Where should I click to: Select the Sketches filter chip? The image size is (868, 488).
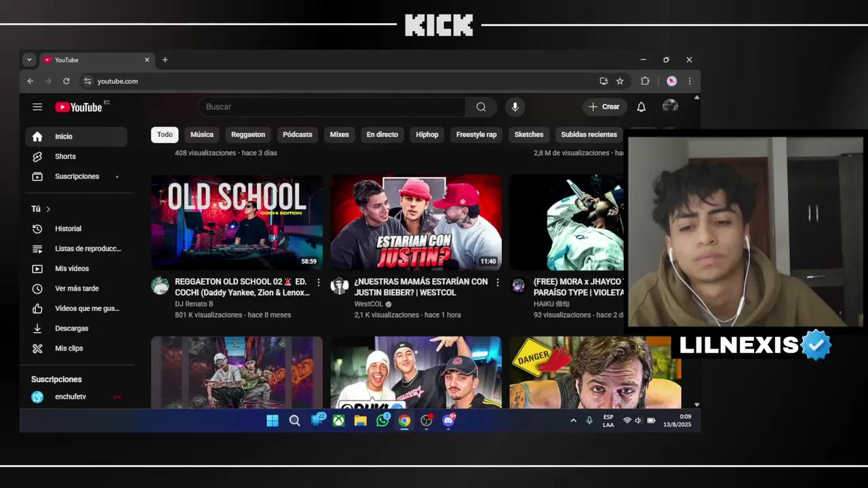[x=529, y=135]
